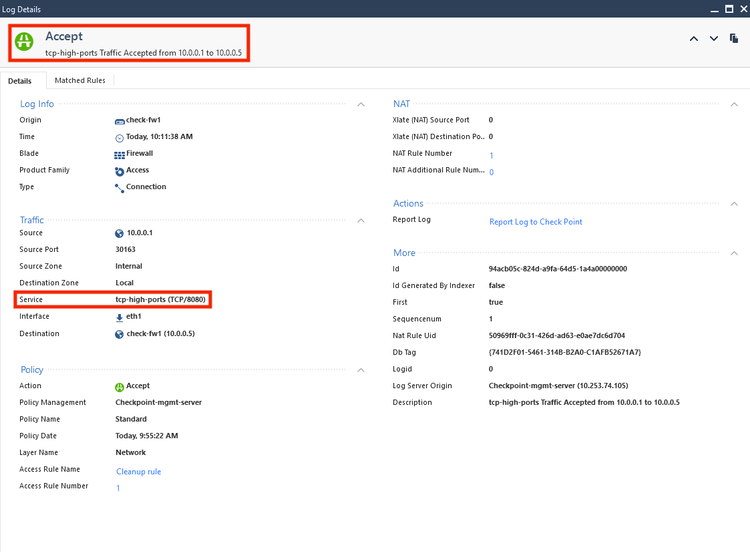750x552 pixels.
Task: Click the clock icon beside Time
Action: coord(120,137)
